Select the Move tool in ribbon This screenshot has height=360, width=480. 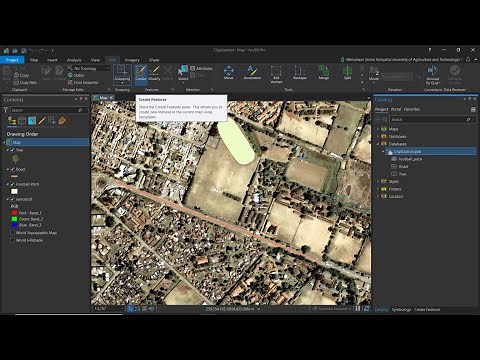point(228,72)
